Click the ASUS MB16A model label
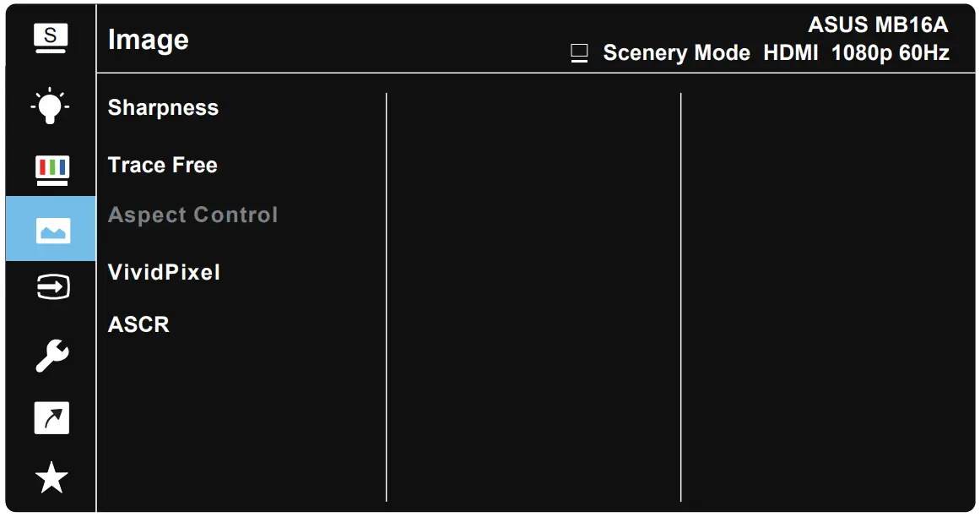This screenshot has width=980, height=517. pyautogui.click(x=878, y=24)
